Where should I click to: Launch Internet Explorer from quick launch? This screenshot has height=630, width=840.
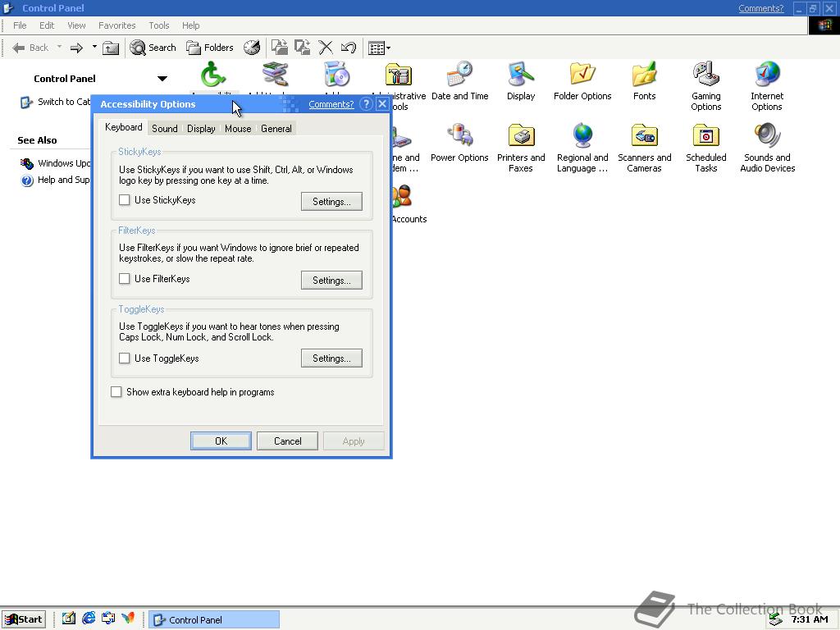coord(89,619)
